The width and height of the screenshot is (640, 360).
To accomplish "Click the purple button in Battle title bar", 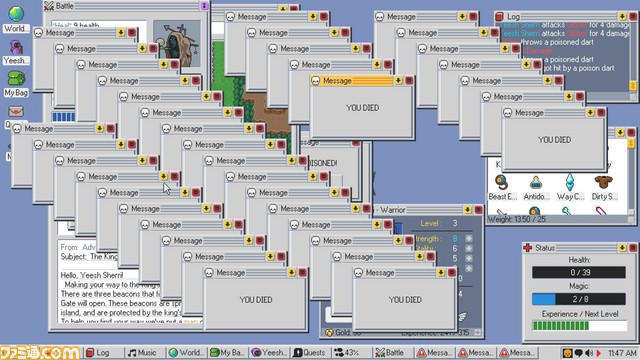I will (x=204, y=6).
